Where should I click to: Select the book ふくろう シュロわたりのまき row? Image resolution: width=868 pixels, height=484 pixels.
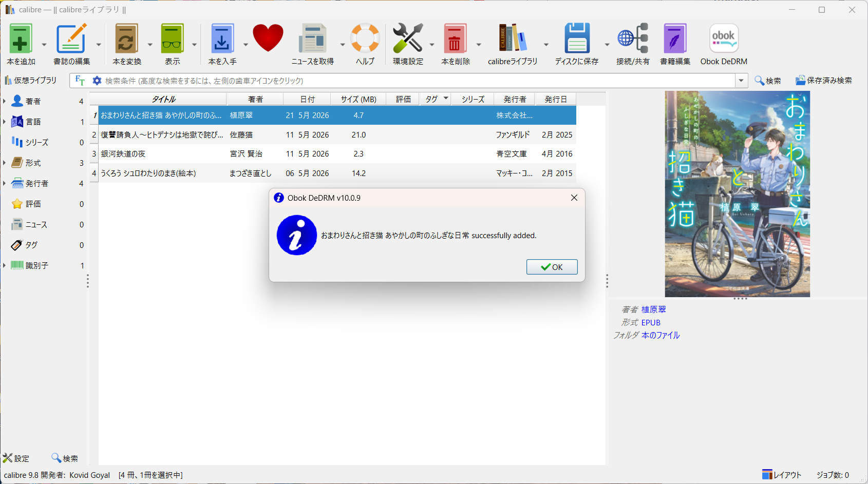(x=337, y=173)
